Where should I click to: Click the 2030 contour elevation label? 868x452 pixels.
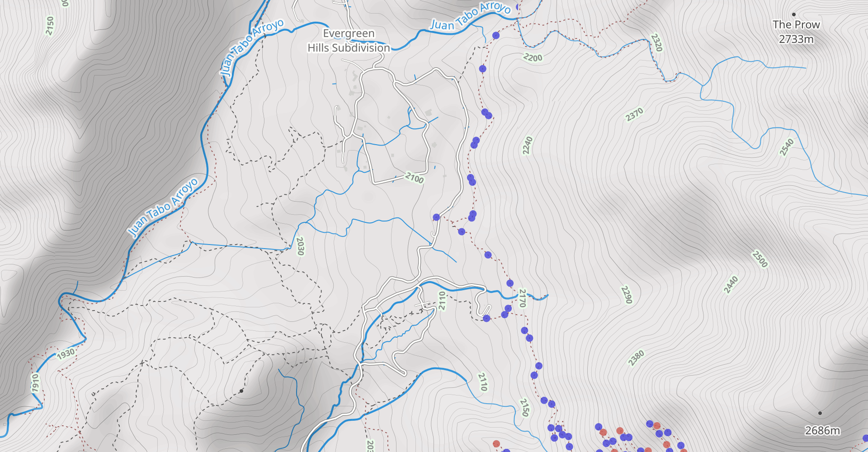pyautogui.click(x=300, y=246)
